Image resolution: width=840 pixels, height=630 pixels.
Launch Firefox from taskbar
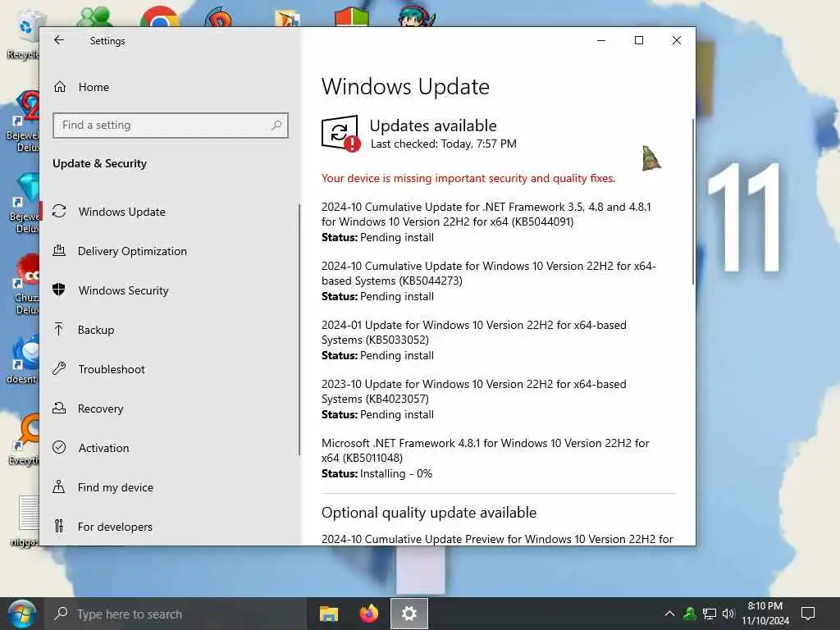click(x=368, y=614)
